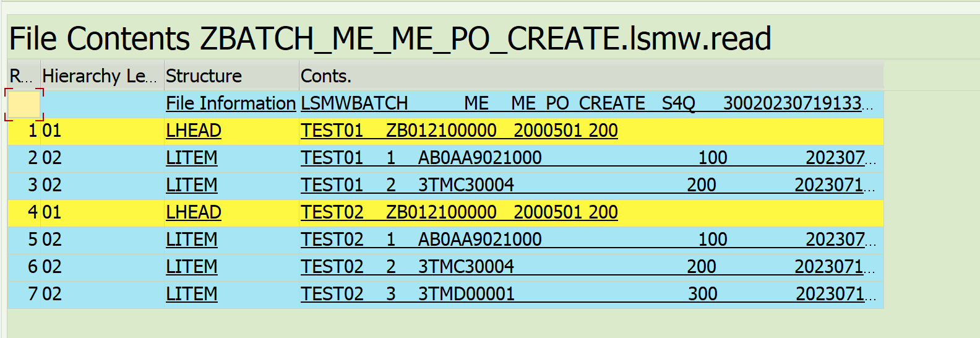The width and height of the screenshot is (980, 338).
Task: Select the empty row selector cell at top
Action: (24, 104)
